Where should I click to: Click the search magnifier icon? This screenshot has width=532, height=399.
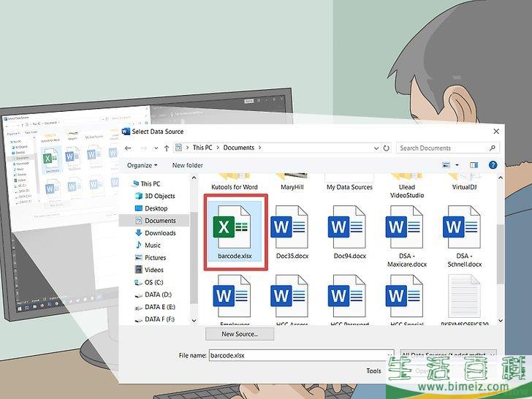(x=493, y=148)
